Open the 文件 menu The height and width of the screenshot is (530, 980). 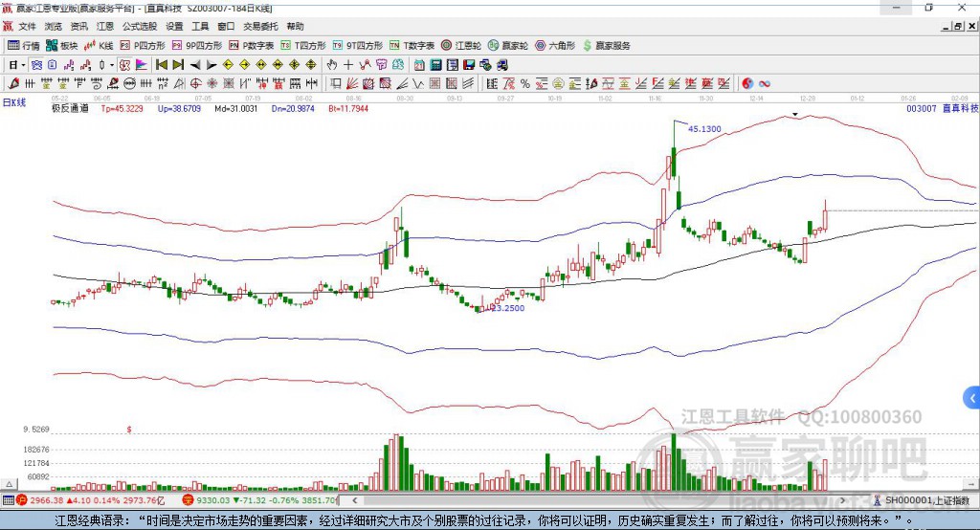pyautogui.click(x=27, y=26)
